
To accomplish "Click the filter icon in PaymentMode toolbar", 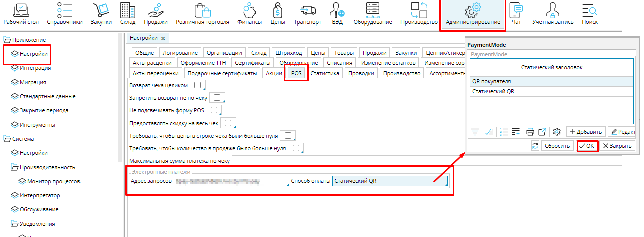I will 475,132.
